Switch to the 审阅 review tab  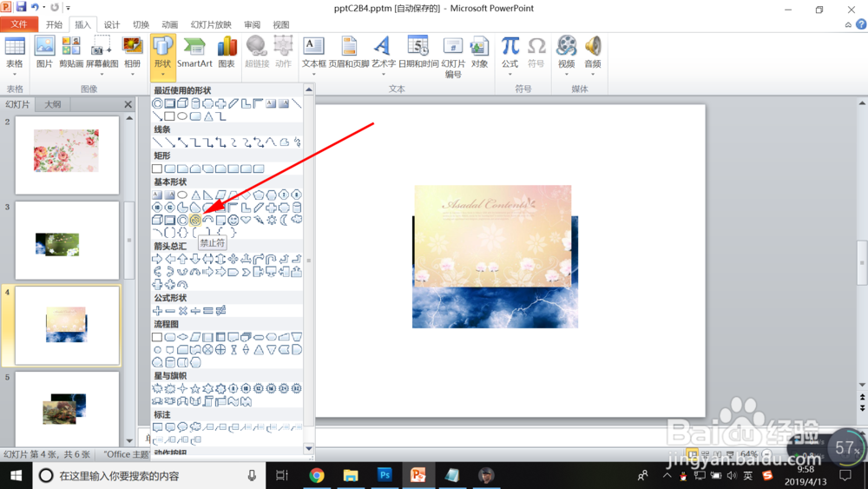(252, 24)
